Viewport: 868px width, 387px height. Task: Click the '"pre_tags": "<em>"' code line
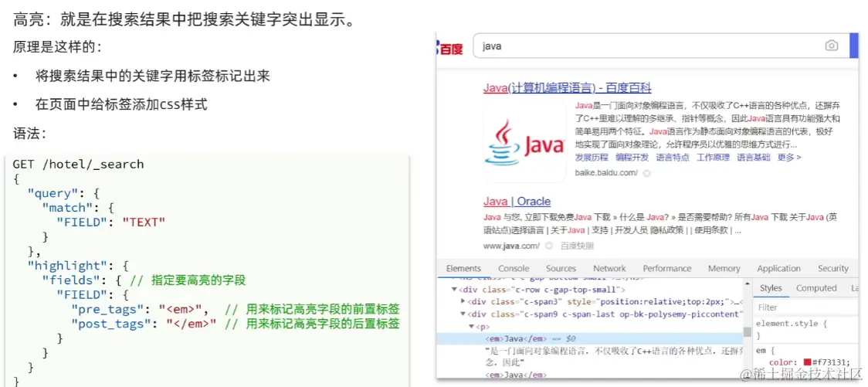139,309
